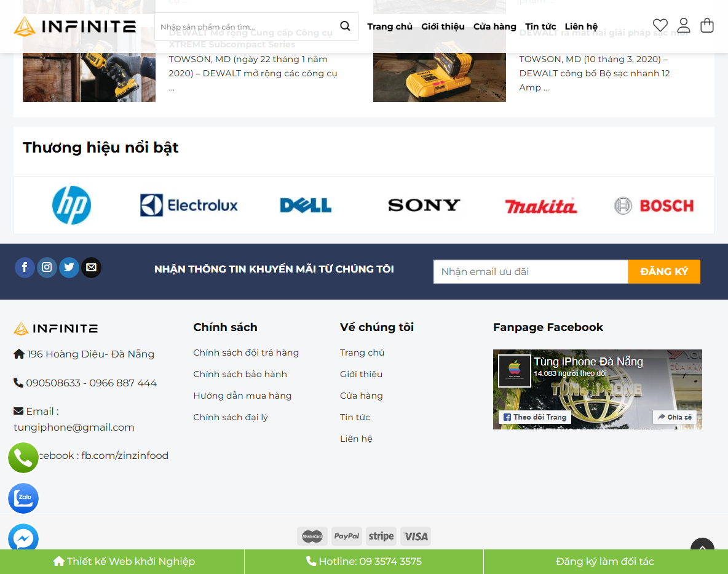Click Theo dõi Trang on Facebook widget
728x574 pixels.
pos(535,417)
